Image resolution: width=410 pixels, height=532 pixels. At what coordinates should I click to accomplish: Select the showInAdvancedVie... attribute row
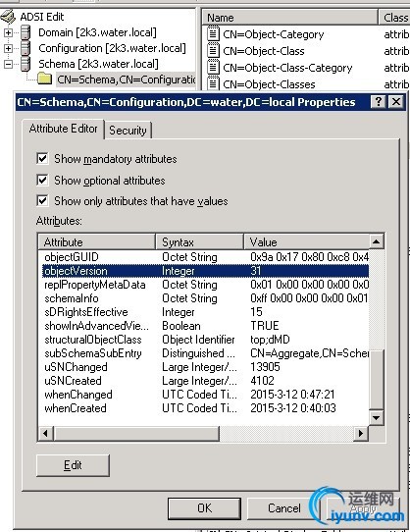pos(205,326)
